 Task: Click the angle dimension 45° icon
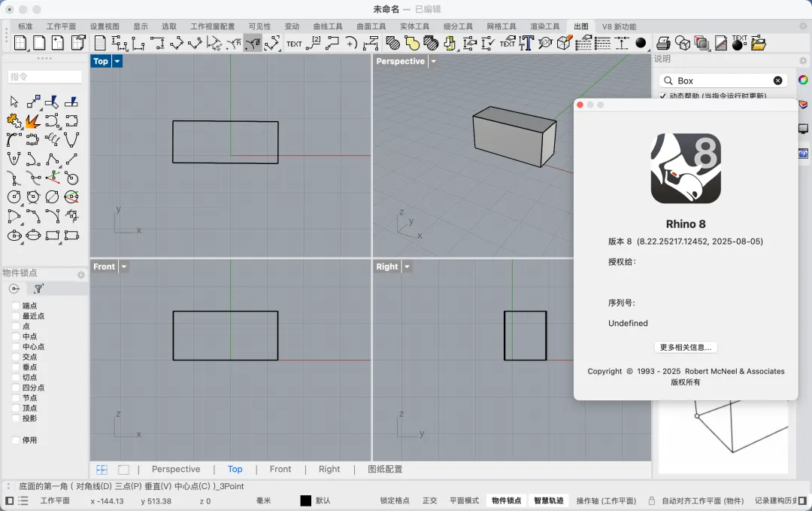214,44
